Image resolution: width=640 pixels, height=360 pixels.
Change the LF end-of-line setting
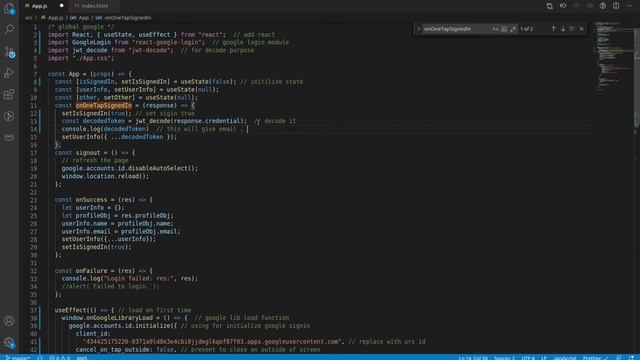pos(544,358)
